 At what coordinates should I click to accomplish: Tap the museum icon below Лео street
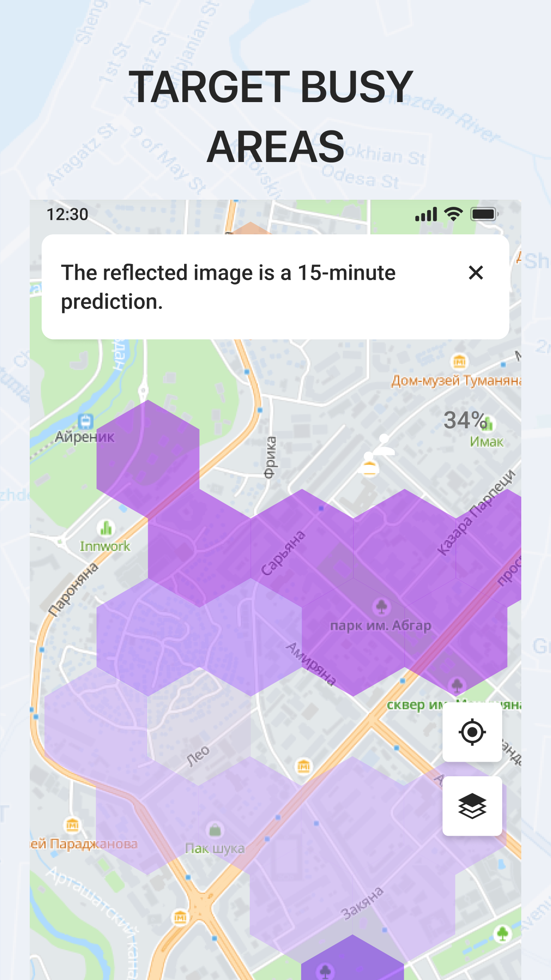304,766
